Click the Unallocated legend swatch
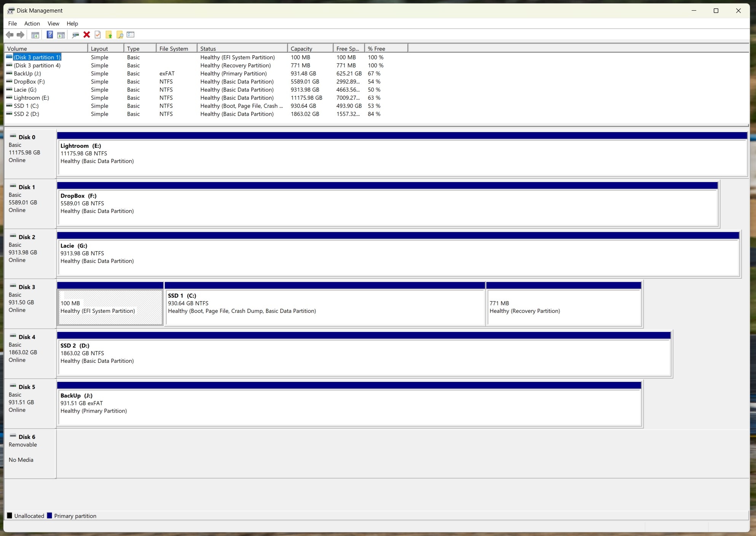The image size is (756, 536). (9, 515)
